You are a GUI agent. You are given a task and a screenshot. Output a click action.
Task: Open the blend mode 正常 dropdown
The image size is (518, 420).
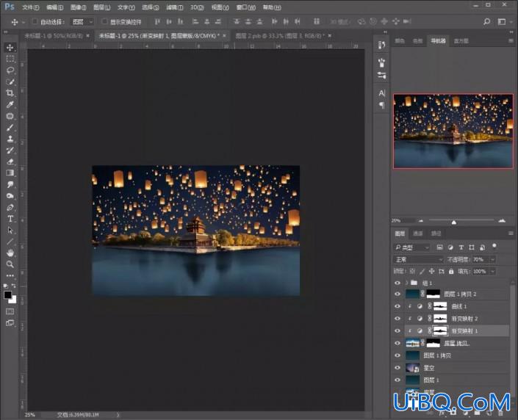coord(418,259)
